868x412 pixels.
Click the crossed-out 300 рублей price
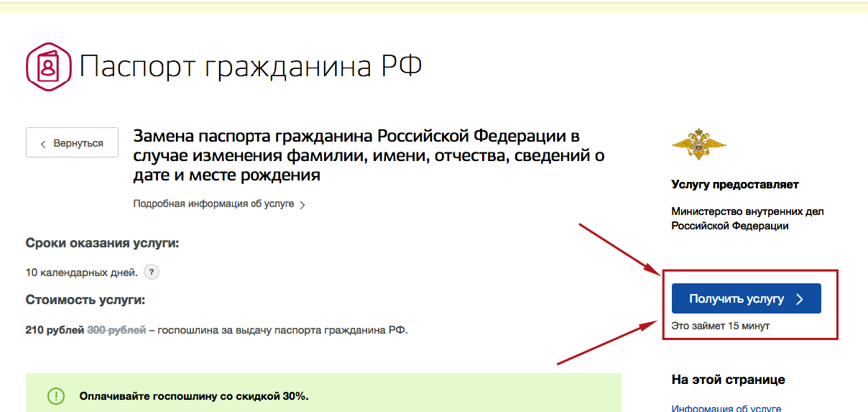pos(116,331)
